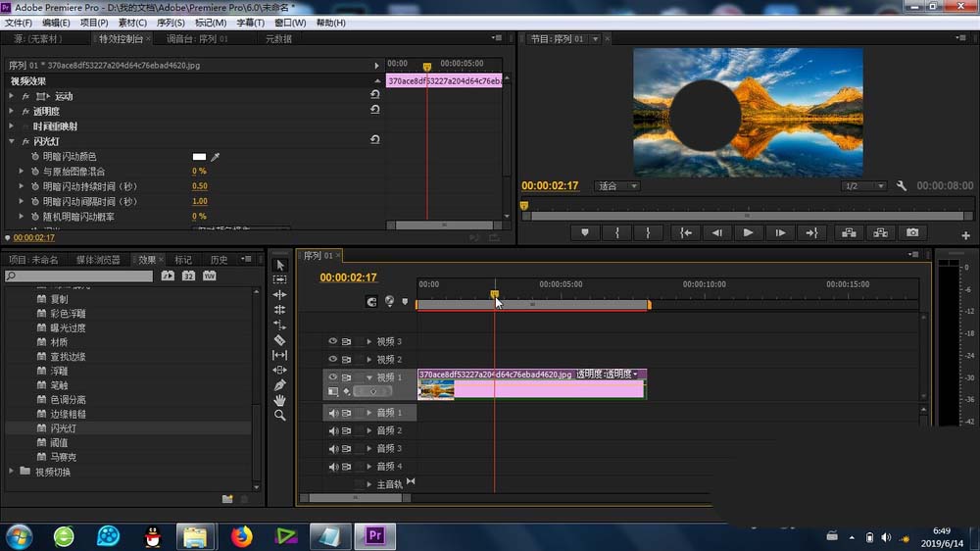Collapse the Strobe Light effect

(11, 141)
